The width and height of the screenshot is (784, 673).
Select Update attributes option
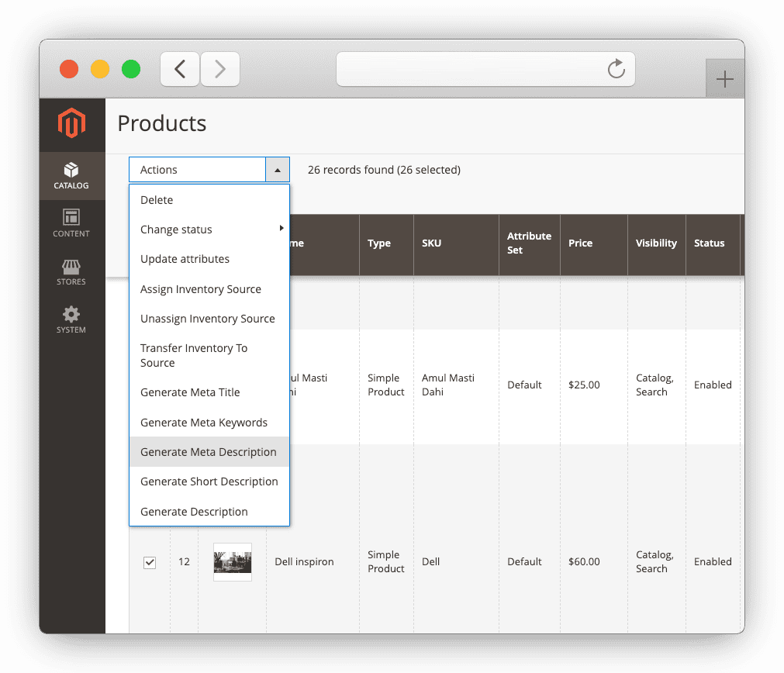pyautogui.click(x=185, y=259)
